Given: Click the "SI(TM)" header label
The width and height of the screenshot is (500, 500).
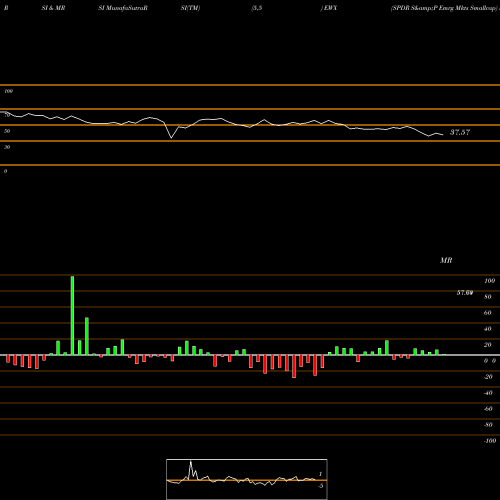Looking at the screenshot, I should (x=190, y=8).
